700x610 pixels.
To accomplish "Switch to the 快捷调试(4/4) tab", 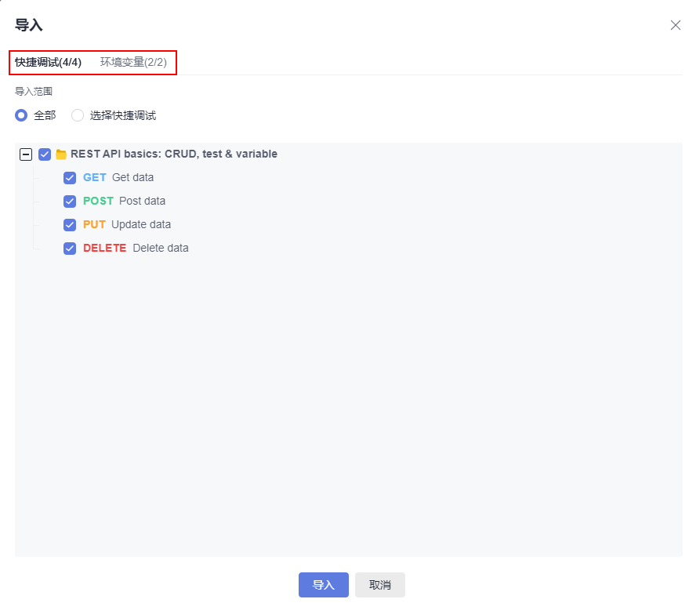I will [x=48, y=62].
